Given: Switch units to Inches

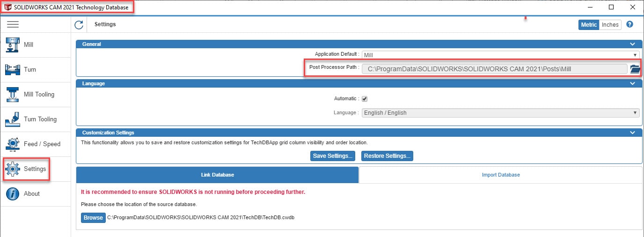Looking at the screenshot, I should coord(610,25).
